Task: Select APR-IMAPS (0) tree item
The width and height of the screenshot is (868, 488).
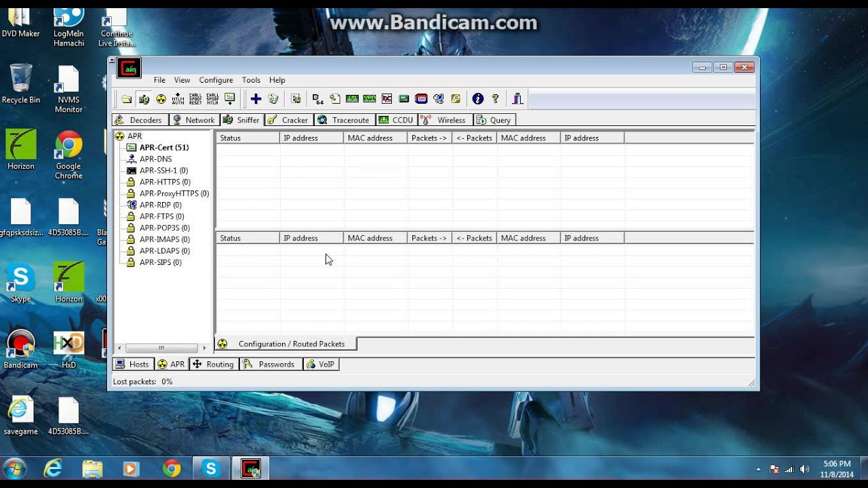Action: 165,240
